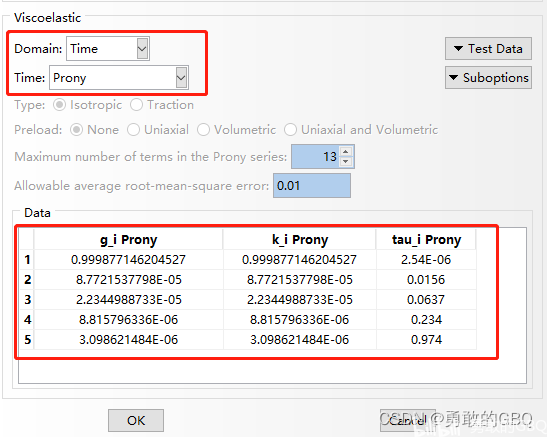Select Uniaxial and Volumetric preload option
Image resolution: width=547 pixels, height=437 pixels.
[x=290, y=130]
